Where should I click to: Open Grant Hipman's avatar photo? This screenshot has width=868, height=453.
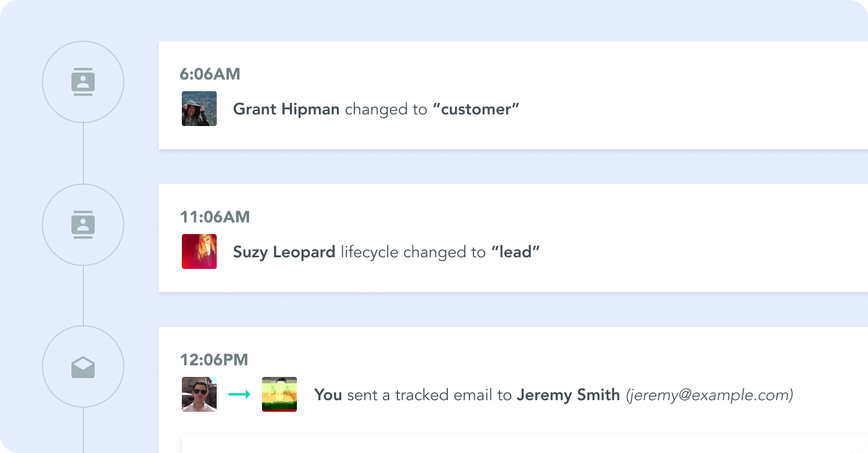[x=199, y=109]
